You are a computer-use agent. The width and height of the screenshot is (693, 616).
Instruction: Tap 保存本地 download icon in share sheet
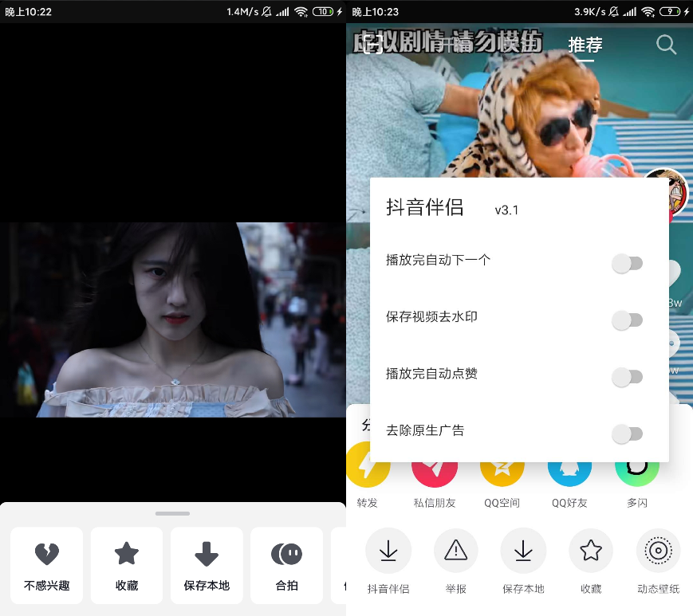point(523,550)
